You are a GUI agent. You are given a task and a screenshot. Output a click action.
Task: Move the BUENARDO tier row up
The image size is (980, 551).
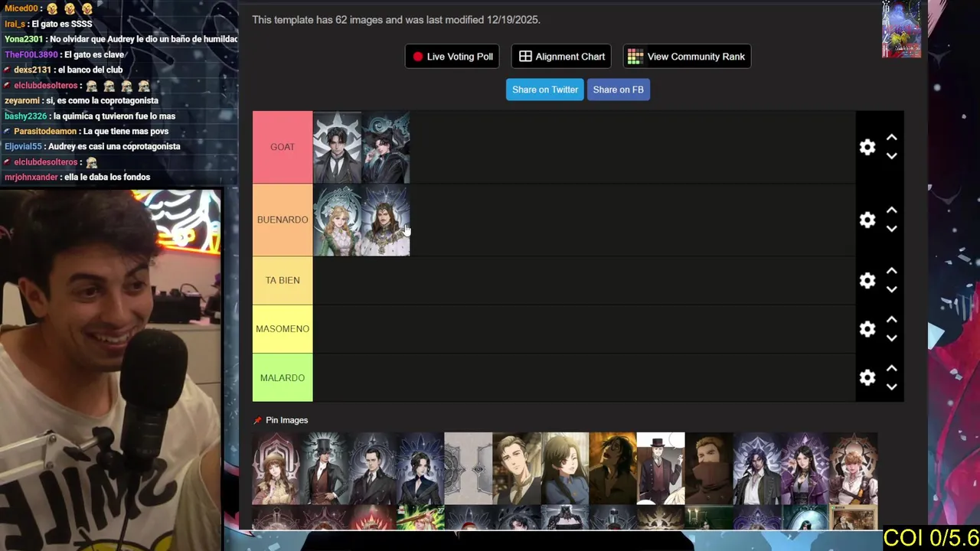[x=891, y=210]
